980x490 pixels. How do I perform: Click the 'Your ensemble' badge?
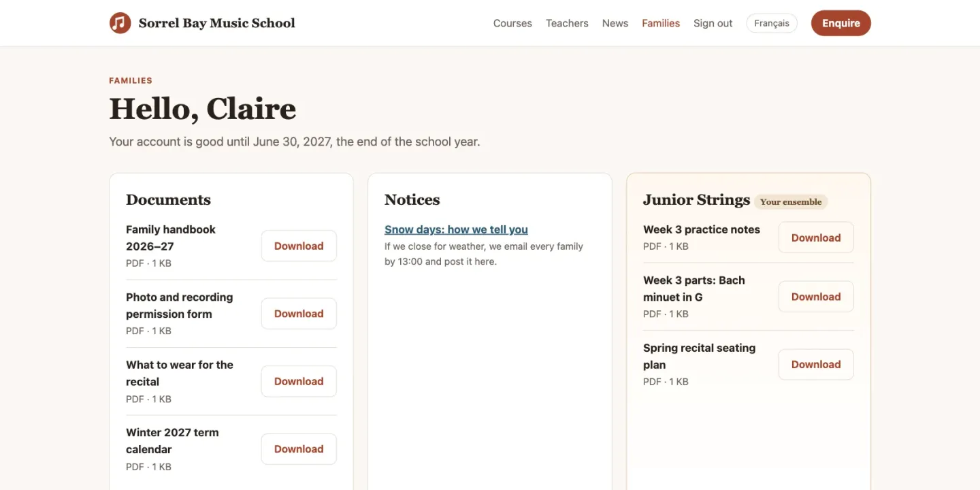pos(791,201)
